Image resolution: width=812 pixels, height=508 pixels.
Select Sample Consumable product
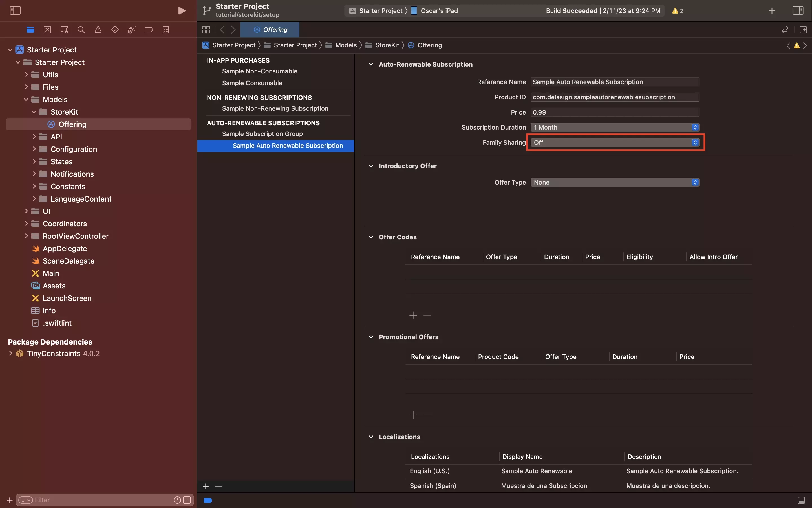click(252, 83)
